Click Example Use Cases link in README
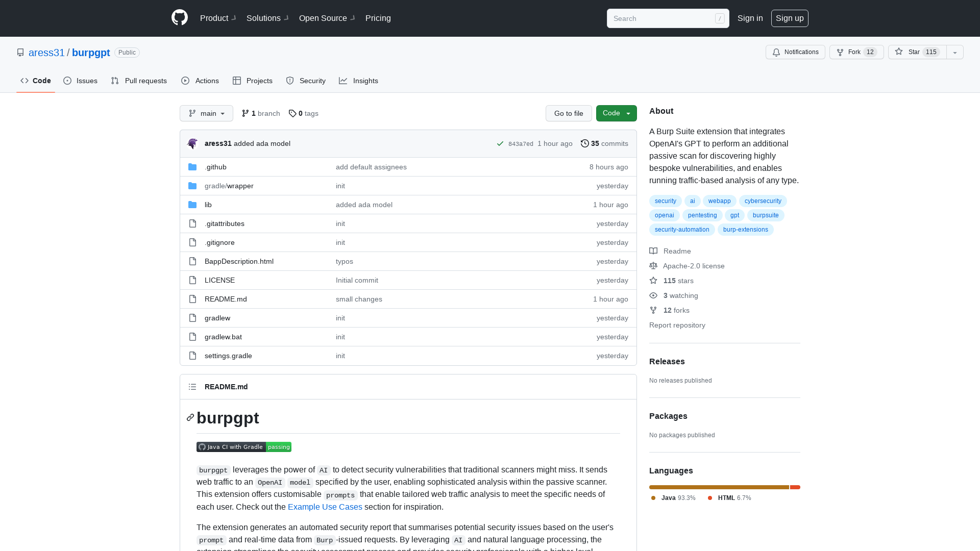 pyautogui.click(x=325, y=507)
